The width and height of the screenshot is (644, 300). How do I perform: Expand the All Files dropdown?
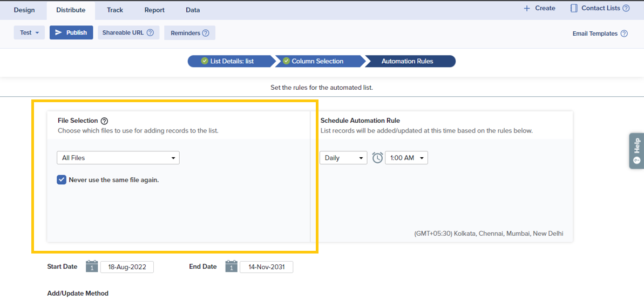[118, 158]
